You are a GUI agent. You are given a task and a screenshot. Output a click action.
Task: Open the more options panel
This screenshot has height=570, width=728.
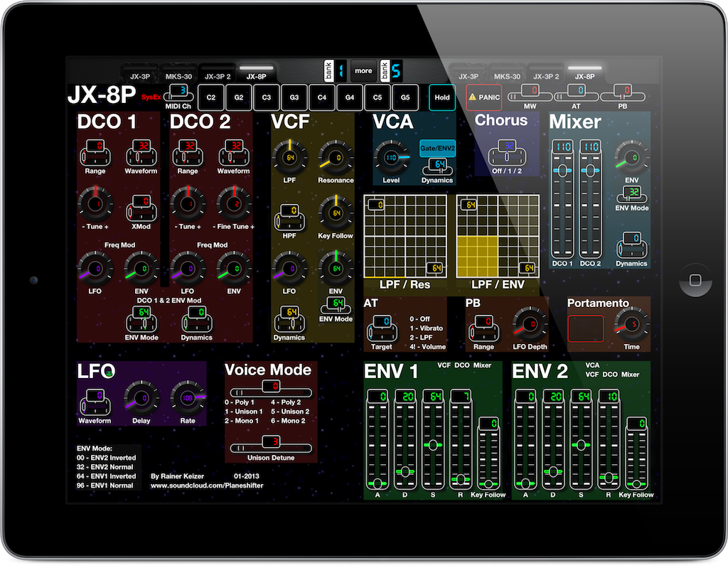point(363,71)
